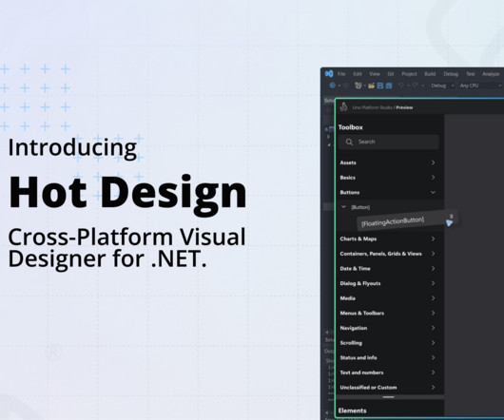Click the Save toolbar icon
Image resolution: width=504 pixels, height=420 pixels.
[x=380, y=86]
